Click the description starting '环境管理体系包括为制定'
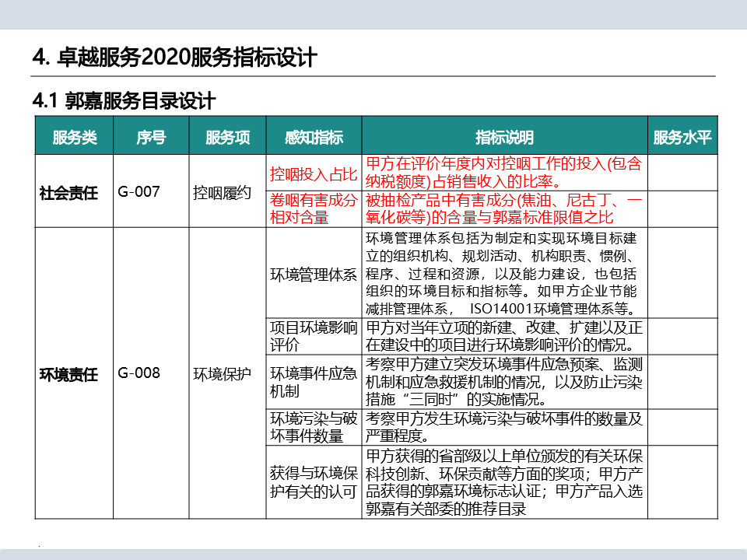Image resolution: width=747 pixels, height=560 pixels. [504, 273]
